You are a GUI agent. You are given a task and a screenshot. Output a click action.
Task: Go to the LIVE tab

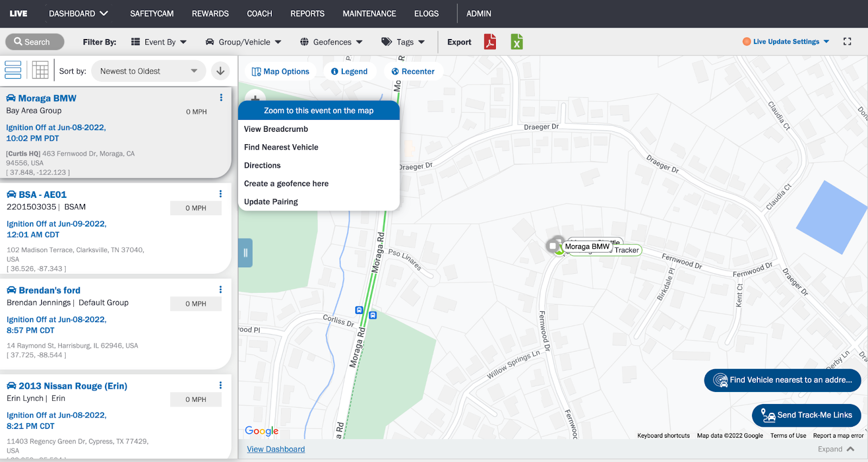tap(18, 14)
